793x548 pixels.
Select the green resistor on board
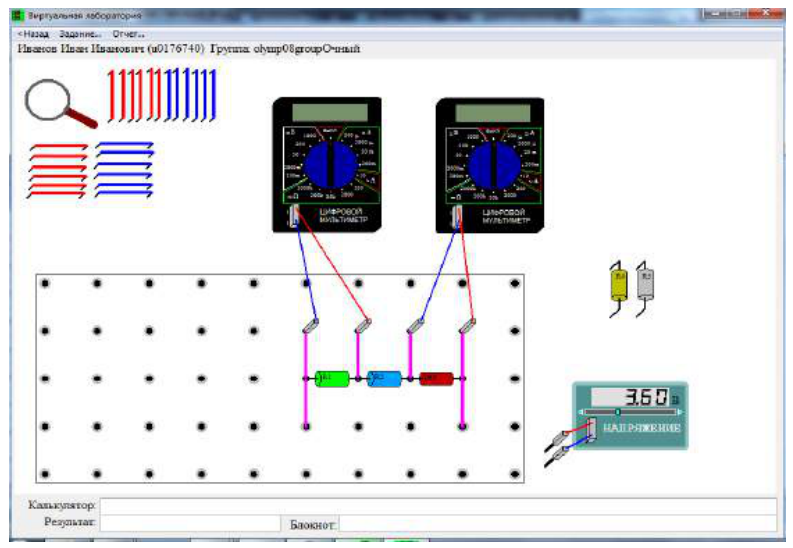click(332, 379)
